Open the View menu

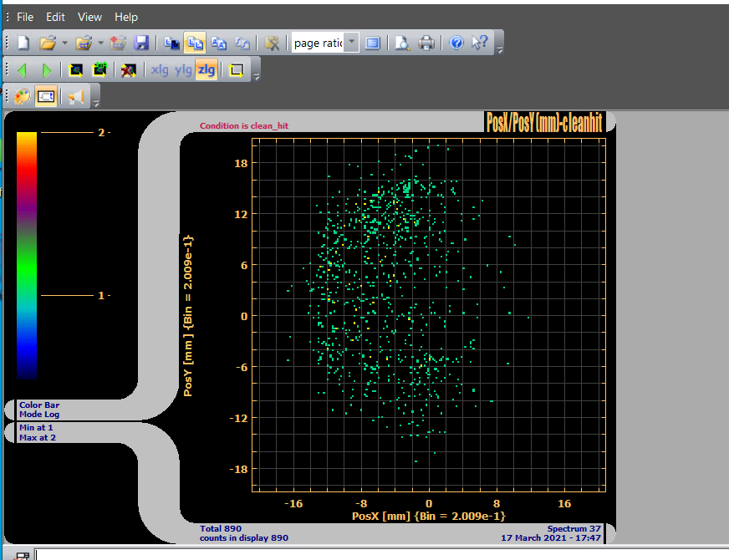click(x=89, y=17)
